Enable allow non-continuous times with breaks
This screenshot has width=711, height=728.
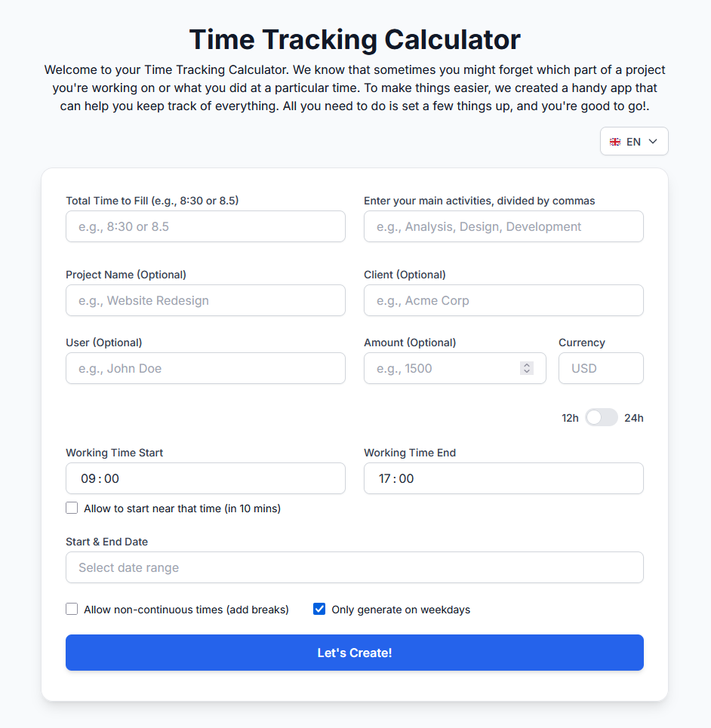pyautogui.click(x=72, y=608)
